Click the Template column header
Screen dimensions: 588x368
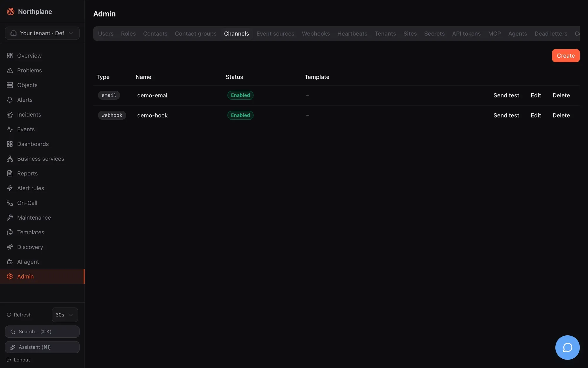pyautogui.click(x=317, y=77)
